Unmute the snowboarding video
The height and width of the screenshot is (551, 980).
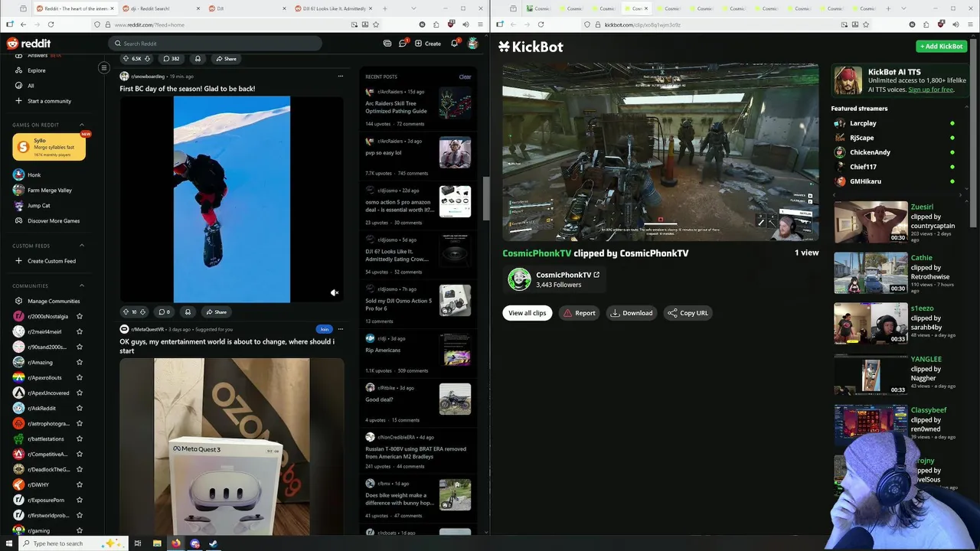tap(334, 293)
